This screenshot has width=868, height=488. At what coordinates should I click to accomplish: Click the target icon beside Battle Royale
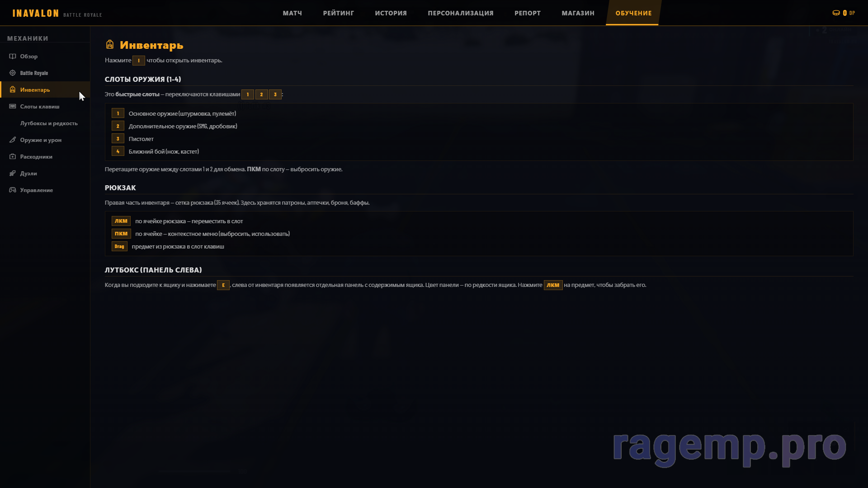click(x=13, y=73)
